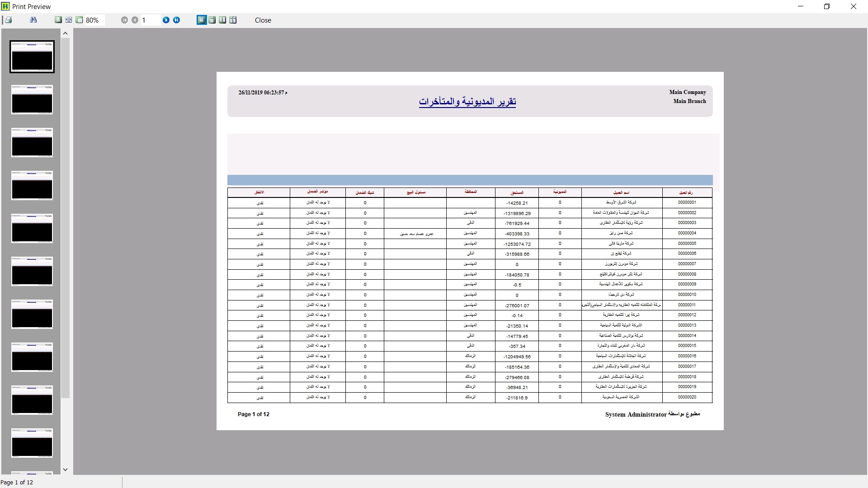
Task: Select the whole page zoom icon
Action: [58, 20]
